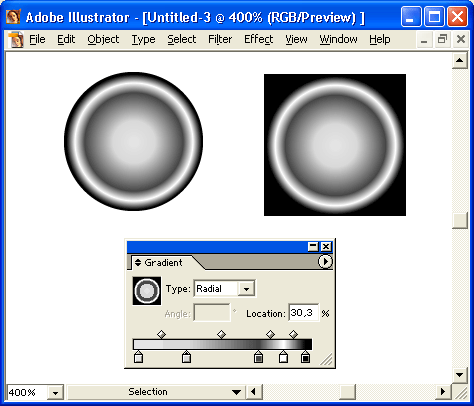Select the dark gray third gradient stop
474x406 pixels.
pyautogui.click(x=258, y=356)
